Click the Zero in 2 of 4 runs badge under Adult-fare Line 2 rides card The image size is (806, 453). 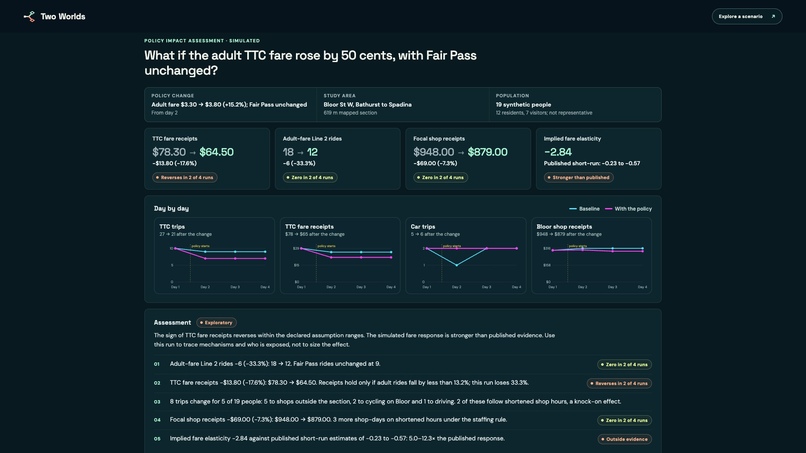pyautogui.click(x=310, y=177)
